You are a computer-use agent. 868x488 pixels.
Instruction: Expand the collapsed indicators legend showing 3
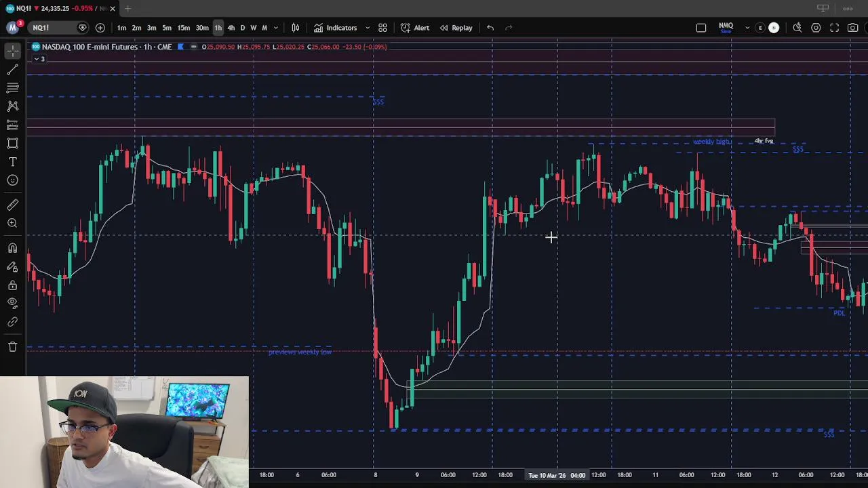(39, 59)
